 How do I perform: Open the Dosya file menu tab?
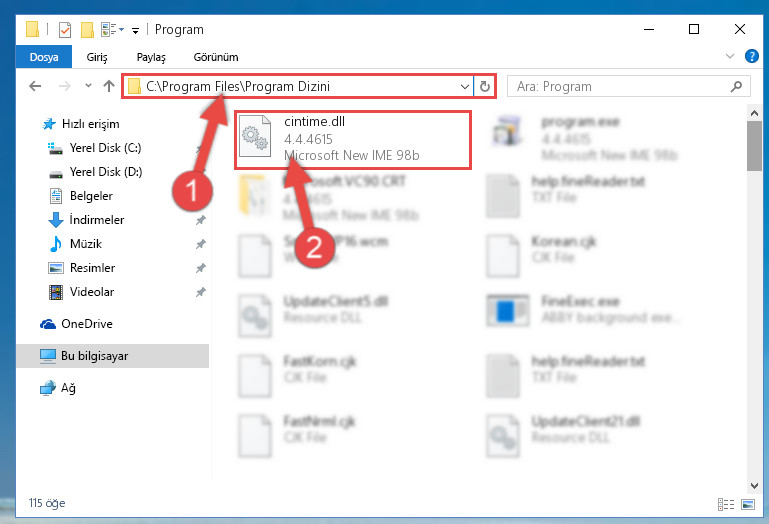[x=44, y=57]
